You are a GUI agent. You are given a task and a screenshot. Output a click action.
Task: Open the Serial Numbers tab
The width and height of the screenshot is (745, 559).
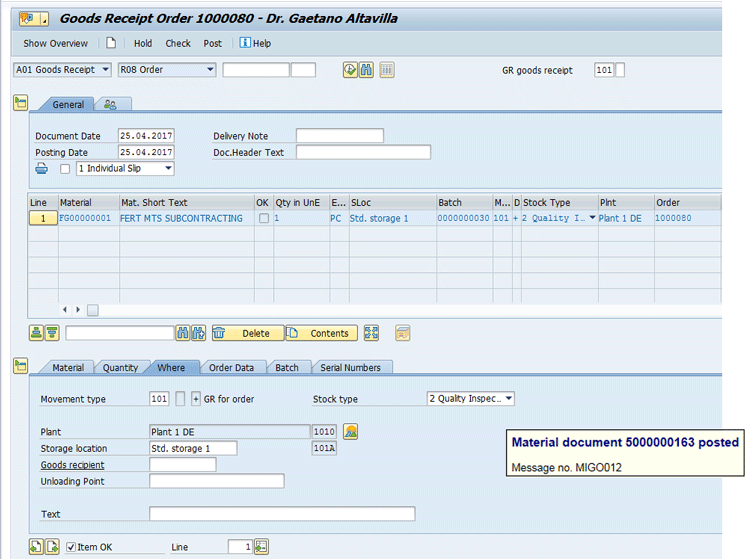click(350, 367)
